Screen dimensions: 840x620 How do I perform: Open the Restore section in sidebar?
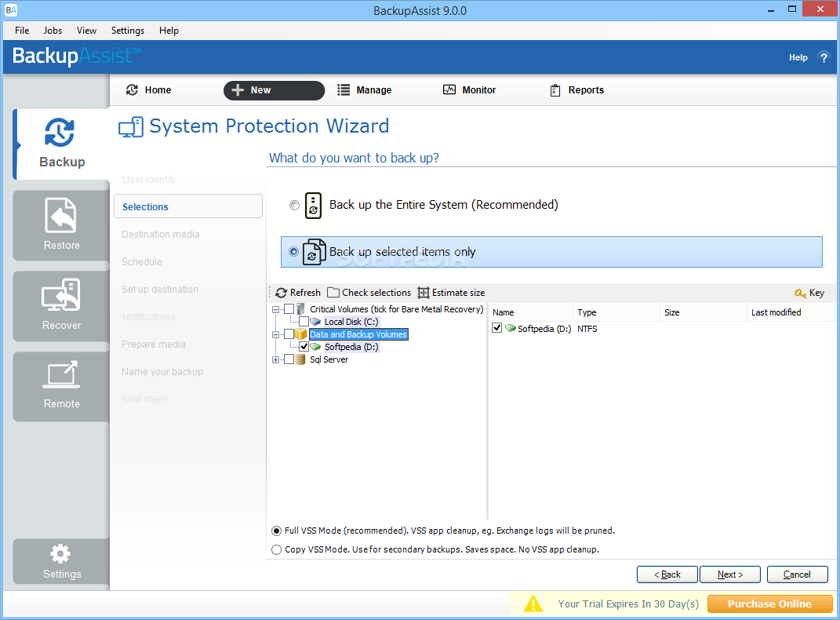click(x=62, y=224)
